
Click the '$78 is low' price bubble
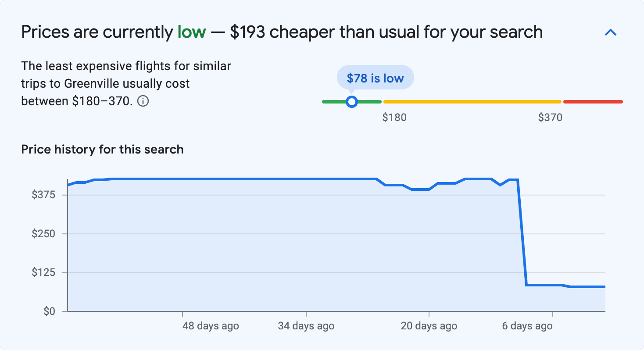tap(375, 77)
